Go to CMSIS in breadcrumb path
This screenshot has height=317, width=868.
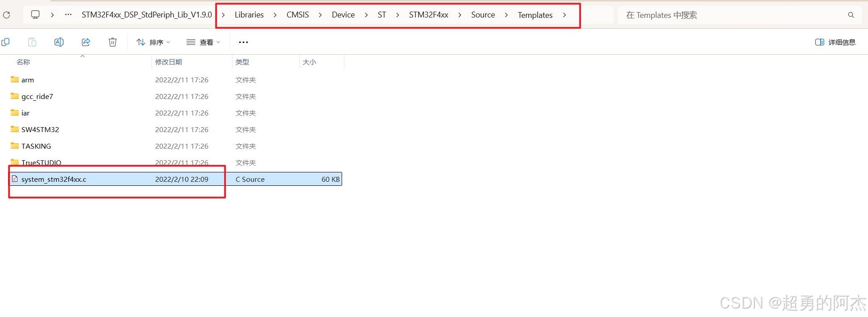click(298, 15)
